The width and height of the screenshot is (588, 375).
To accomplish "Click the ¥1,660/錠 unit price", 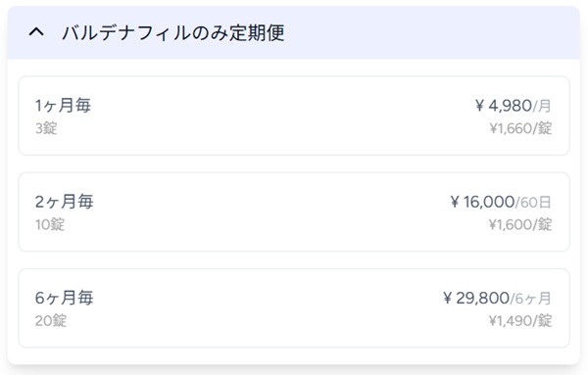I will [520, 128].
